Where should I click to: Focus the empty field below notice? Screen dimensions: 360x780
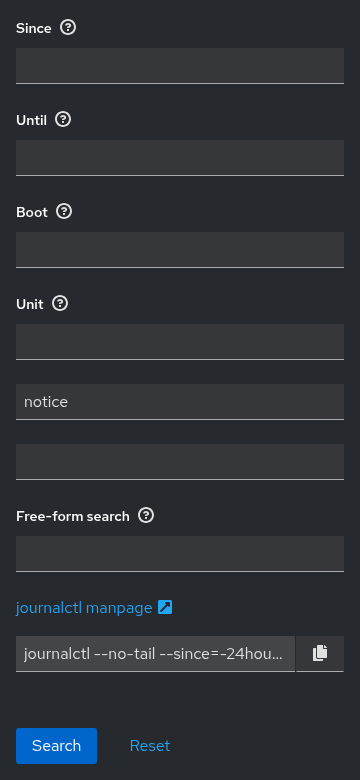point(180,462)
